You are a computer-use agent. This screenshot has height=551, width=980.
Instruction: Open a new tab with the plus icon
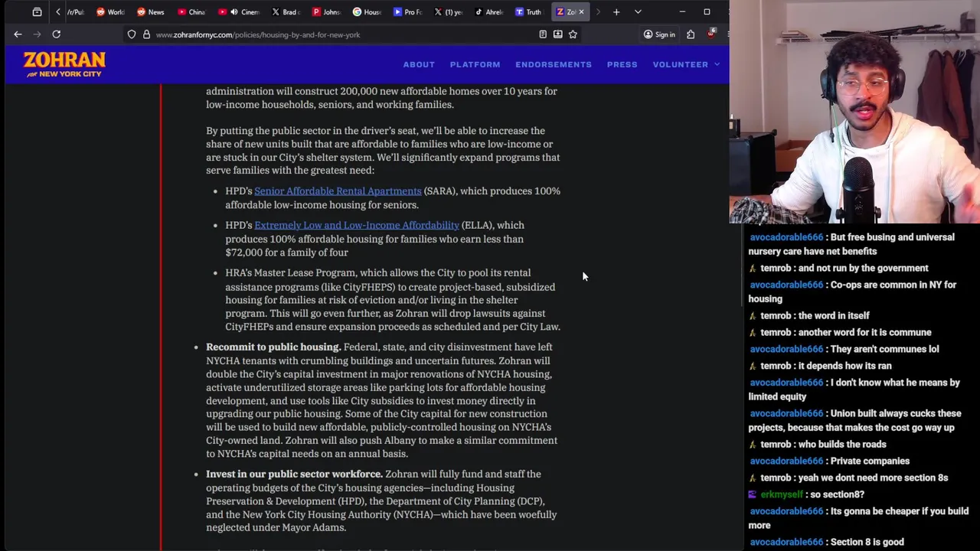(x=616, y=12)
